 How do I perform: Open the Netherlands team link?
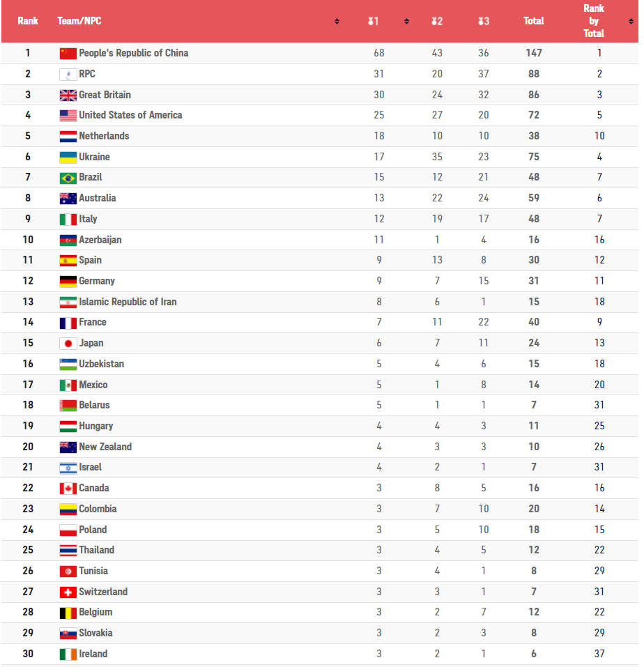click(104, 136)
